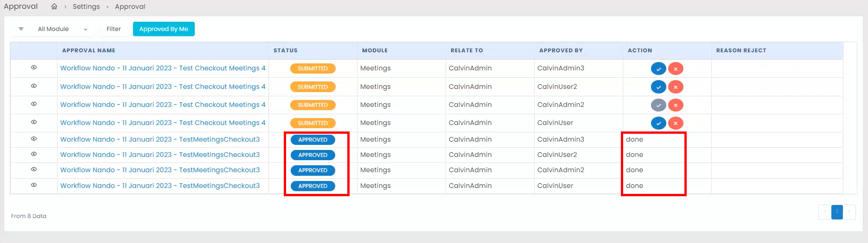This screenshot has width=868, height=243.
Task: Click the greyed checkmark for CalvinAdmin2 row
Action: (x=658, y=105)
